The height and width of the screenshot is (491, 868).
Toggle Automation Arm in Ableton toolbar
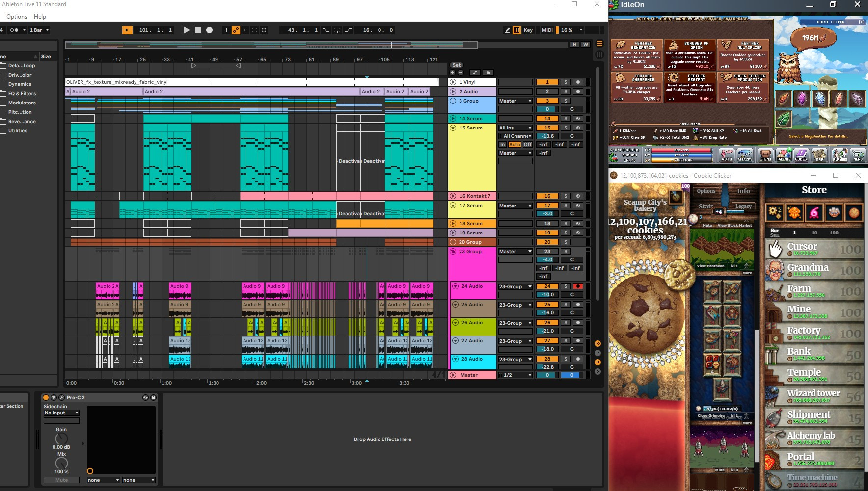(x=236, y=30)
